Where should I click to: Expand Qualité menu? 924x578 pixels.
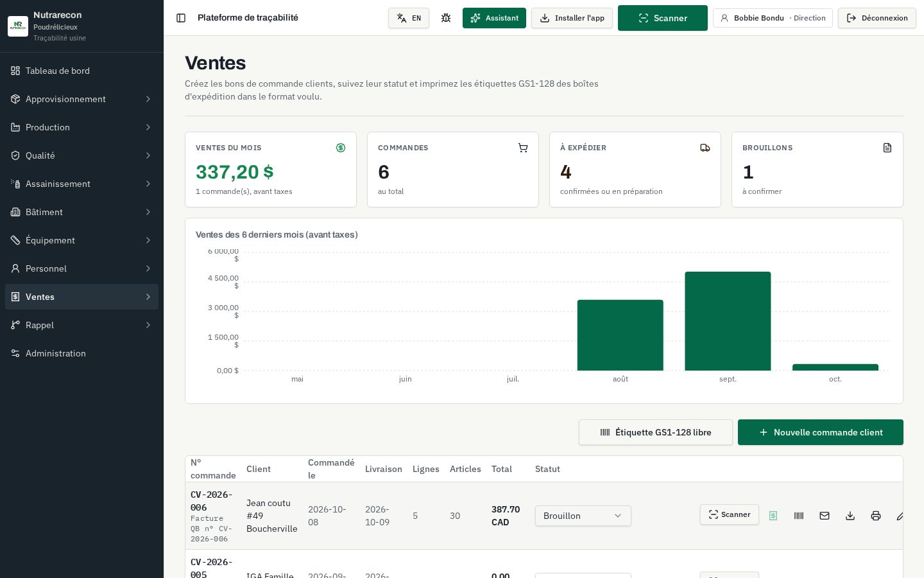pos(81,155)
